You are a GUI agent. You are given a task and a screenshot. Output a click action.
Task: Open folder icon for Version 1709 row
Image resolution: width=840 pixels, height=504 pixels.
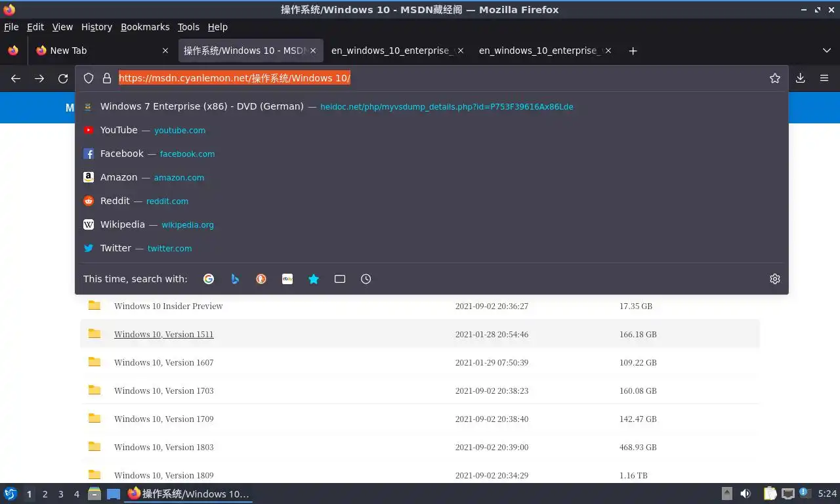[94, 418]
